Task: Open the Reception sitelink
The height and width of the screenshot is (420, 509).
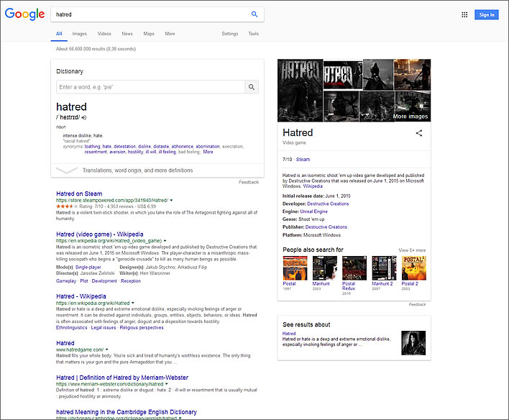Action: [131, 281]
